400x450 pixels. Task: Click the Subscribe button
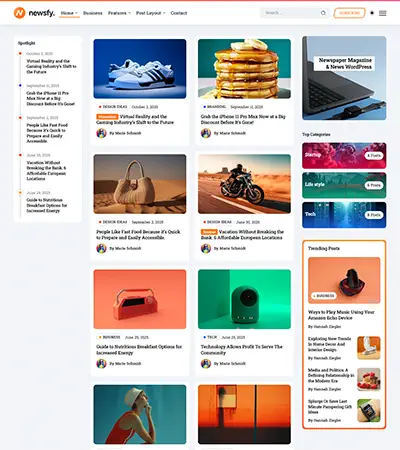tap(349, 13)
